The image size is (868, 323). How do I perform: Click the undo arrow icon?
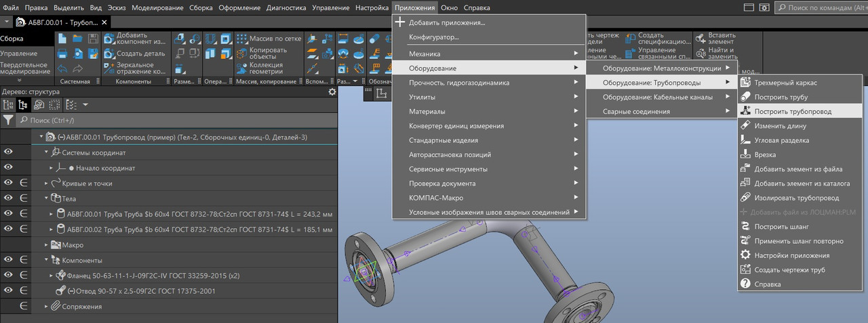click(62, 68)
